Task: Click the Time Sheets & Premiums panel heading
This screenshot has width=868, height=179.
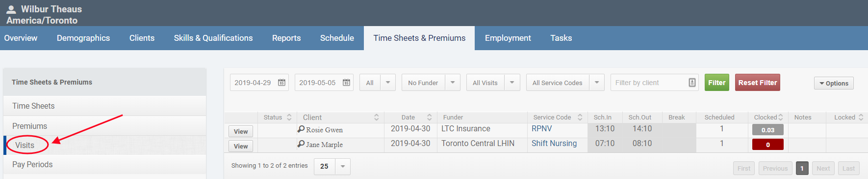Action: click(52, 82)
